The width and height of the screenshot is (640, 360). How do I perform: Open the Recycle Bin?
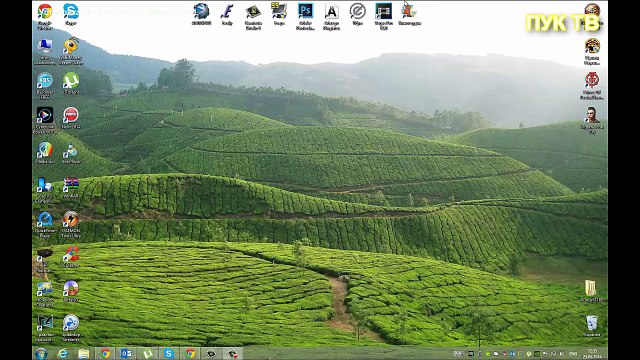click(x=592, y=326)
